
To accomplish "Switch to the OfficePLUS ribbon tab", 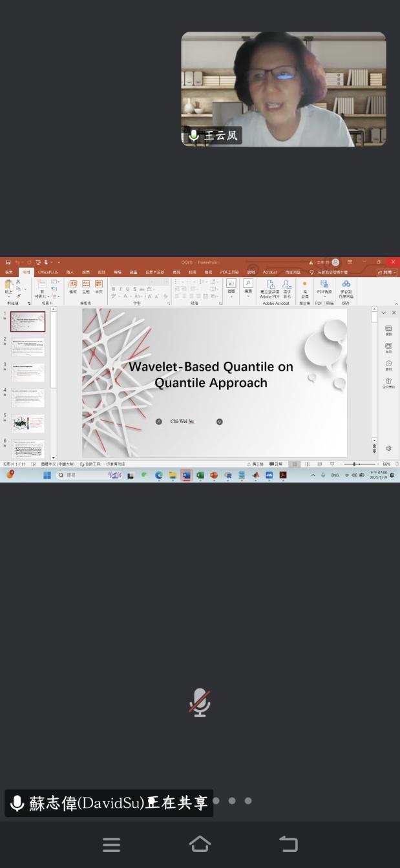I will 48,273.
